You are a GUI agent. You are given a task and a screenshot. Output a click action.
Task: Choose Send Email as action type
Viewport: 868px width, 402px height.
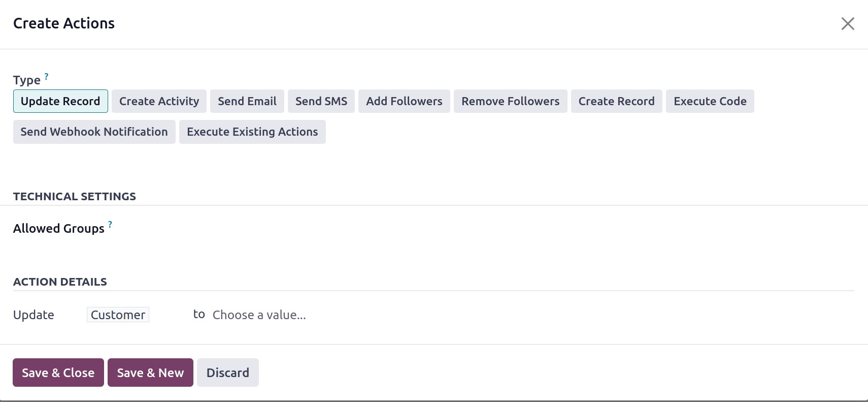click(247, 101)
